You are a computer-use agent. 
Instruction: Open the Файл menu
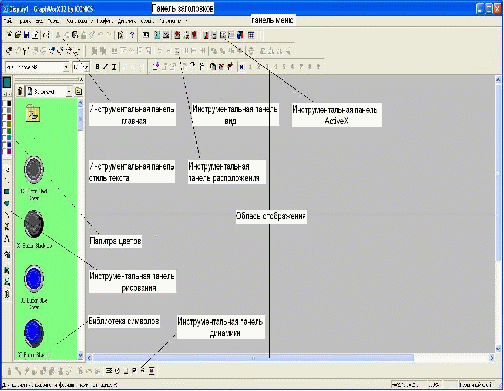8,21
